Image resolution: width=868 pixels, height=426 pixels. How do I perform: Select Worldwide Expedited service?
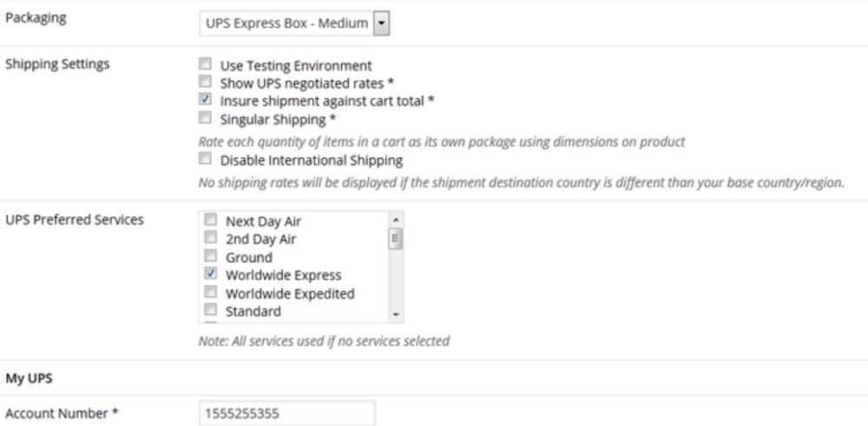click(211, 292)
